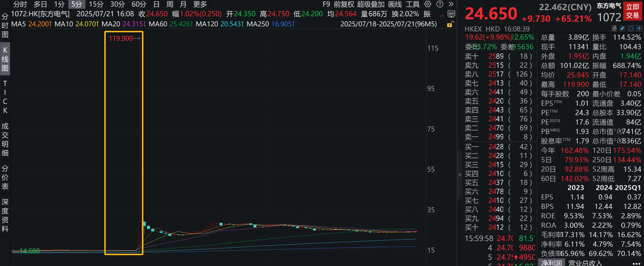Switch to the 分时图 view
Screen dimensions: 644x266
click(x=5, y=25)
